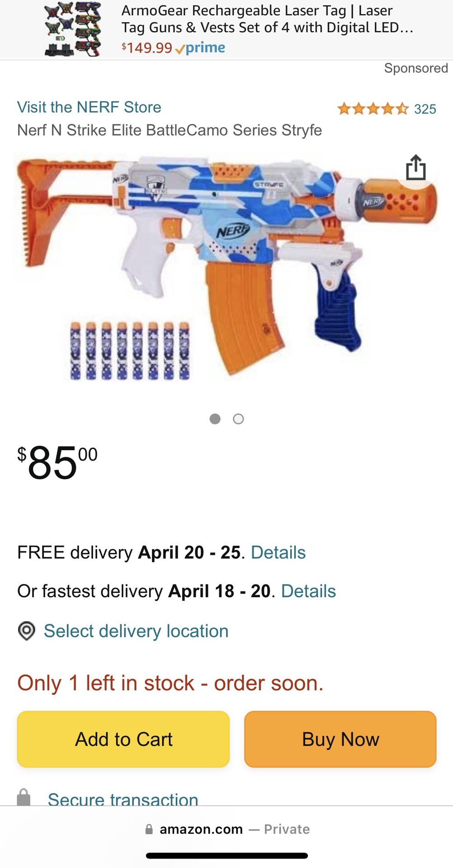Click the Buy Now button
The width and height of the screenshot is (453, 868).
(x=340, y=739)
